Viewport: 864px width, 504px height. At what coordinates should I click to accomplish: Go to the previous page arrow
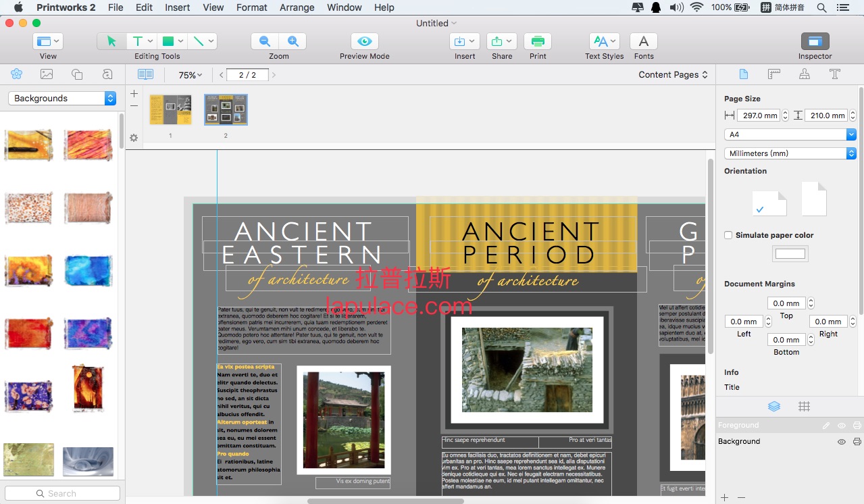tap(222, 75)
